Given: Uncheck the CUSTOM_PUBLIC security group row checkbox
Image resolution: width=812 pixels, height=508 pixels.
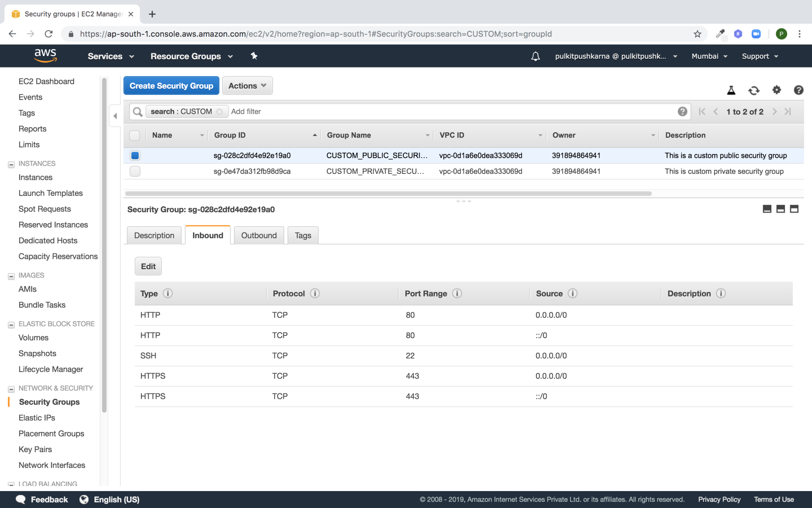Looking at the screenshot, I should 135,155.
